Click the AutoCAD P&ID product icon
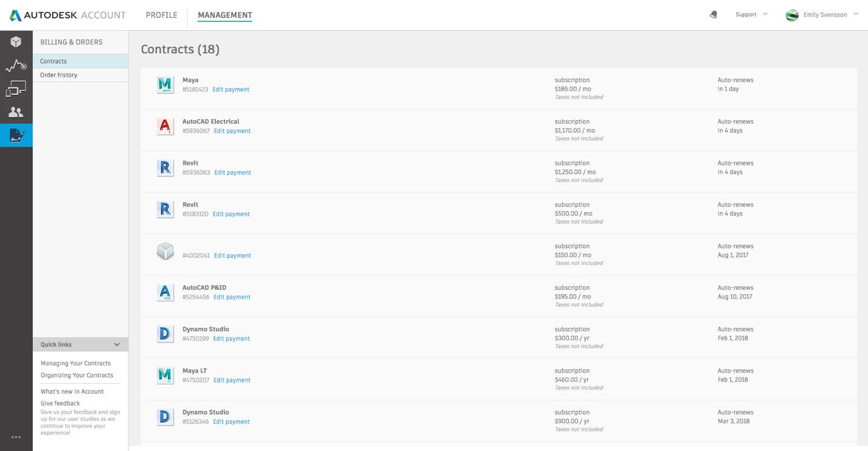 tap(165, 293)
